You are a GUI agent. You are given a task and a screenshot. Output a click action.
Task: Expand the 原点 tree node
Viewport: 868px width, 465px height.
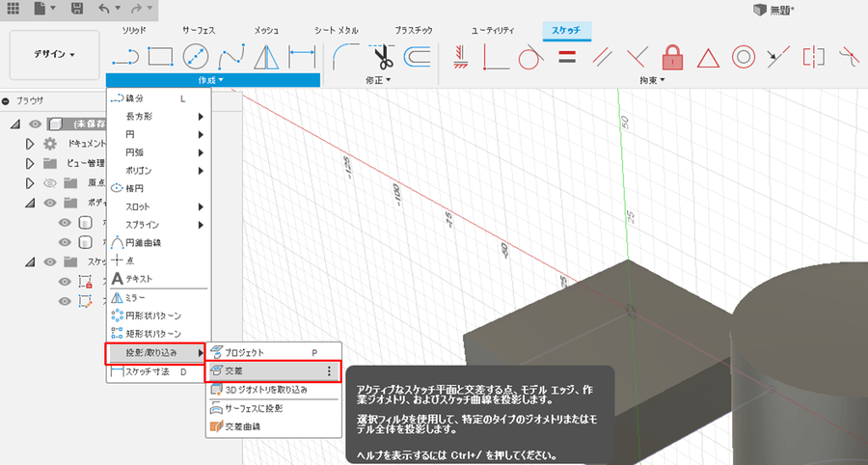(x=30, y=182)
